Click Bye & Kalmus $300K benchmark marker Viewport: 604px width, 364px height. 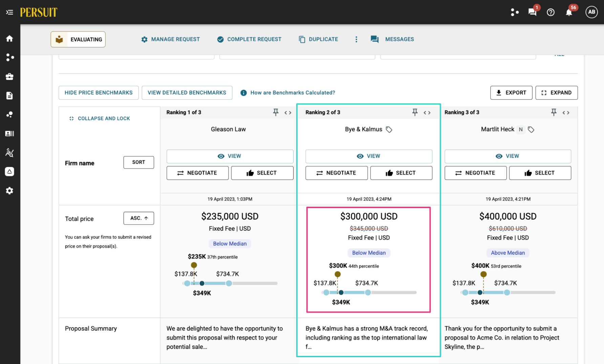click(x=338, y=274)
